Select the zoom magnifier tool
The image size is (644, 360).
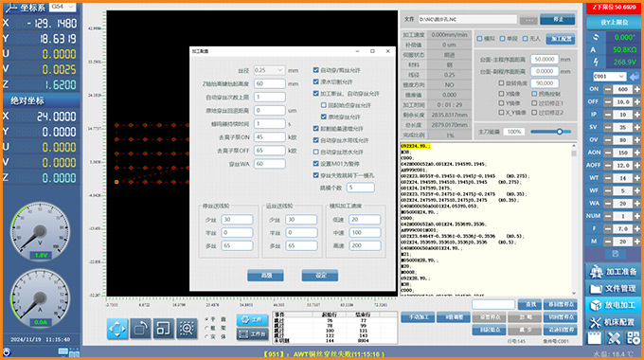187,329
